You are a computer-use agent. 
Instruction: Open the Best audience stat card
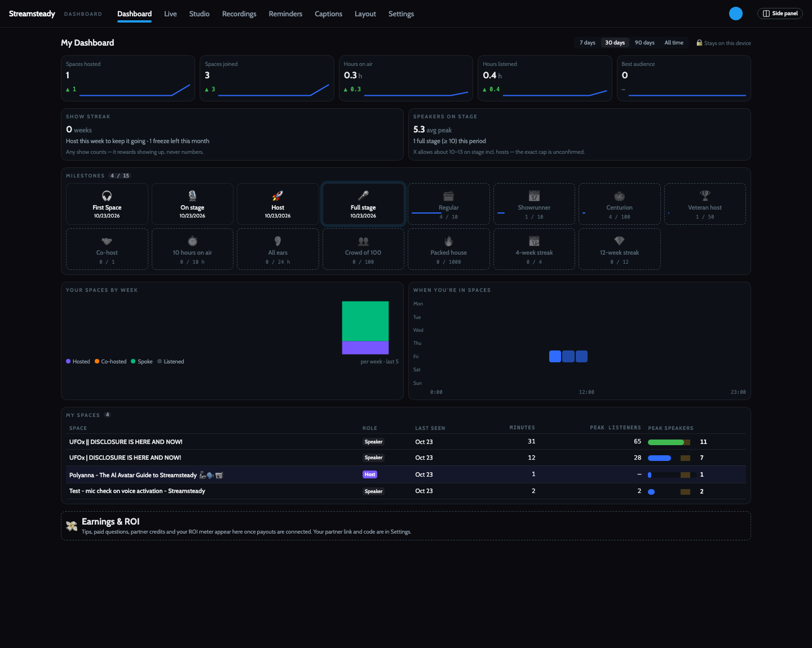click(684, 78)
